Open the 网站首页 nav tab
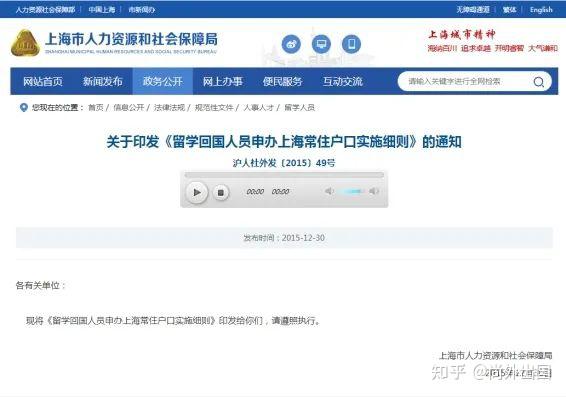 coord(43,82)
